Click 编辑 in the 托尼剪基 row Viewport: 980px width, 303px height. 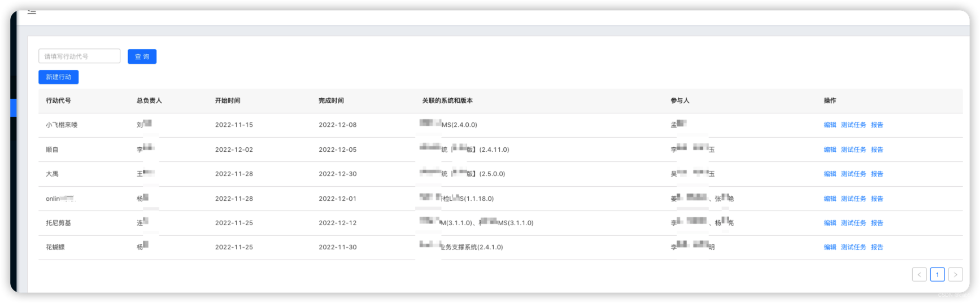click(830, 223)
